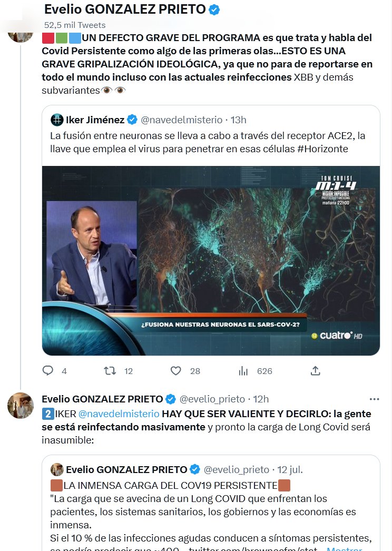Image resolution: width=392 pixels, height=551 pixels.
Task: Click Iker Jiménez's round profile icon
Action: [57, 120]
